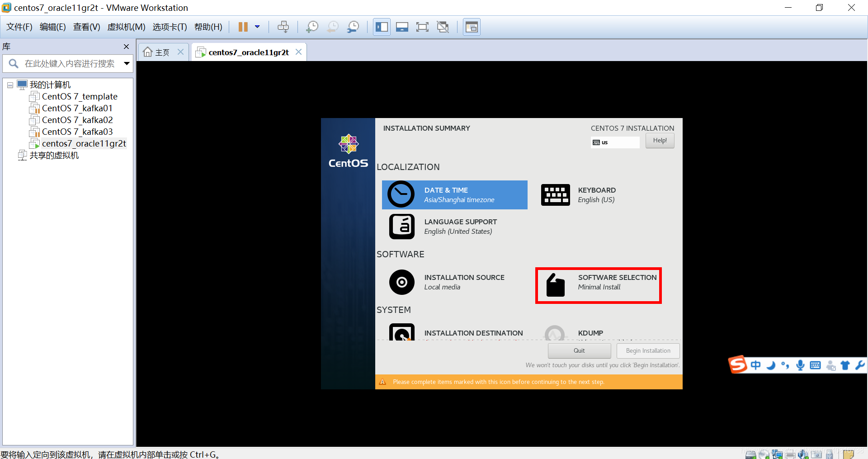Select CentOS 7_template in the library

pyautogui.click(x=80, y=96)
